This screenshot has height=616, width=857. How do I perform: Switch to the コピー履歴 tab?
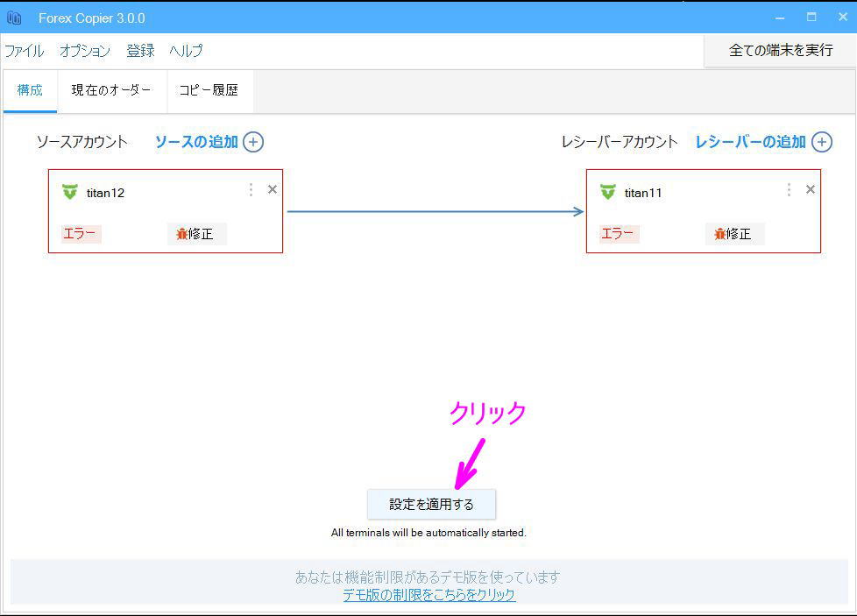coord(209,89)
